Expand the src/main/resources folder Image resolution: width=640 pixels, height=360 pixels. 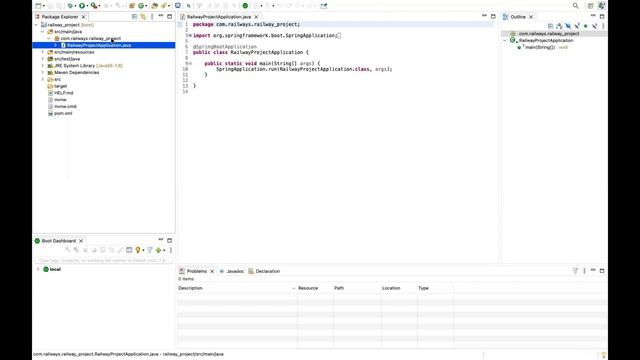tap(42, 52)
